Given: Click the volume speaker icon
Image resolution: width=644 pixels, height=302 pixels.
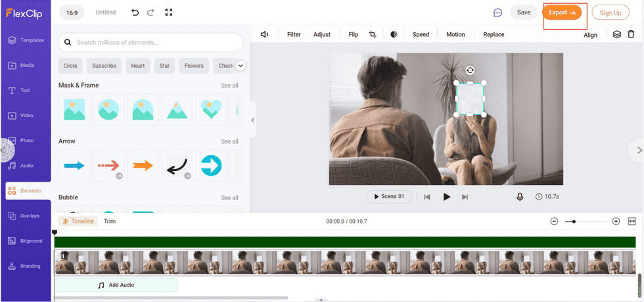Looking at the screenshot, I should click(x=264, y=35).
